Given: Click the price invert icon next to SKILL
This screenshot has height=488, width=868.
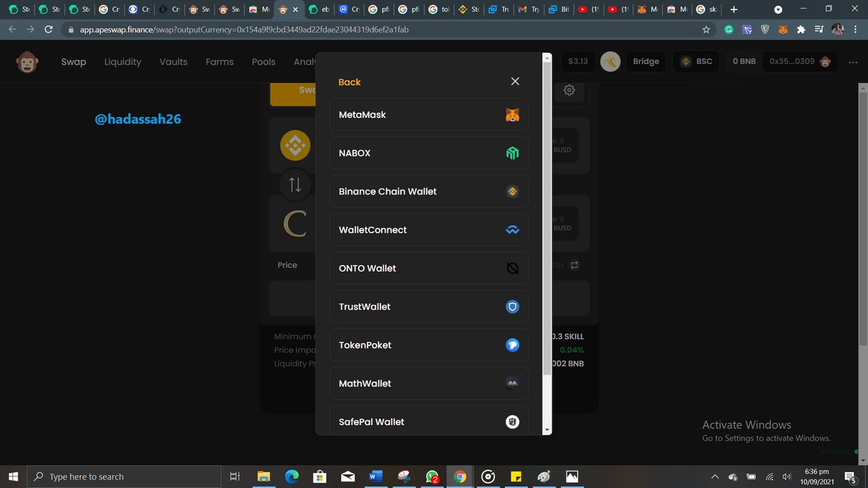Looking at the screenshot, I should (x=574, y=265).
